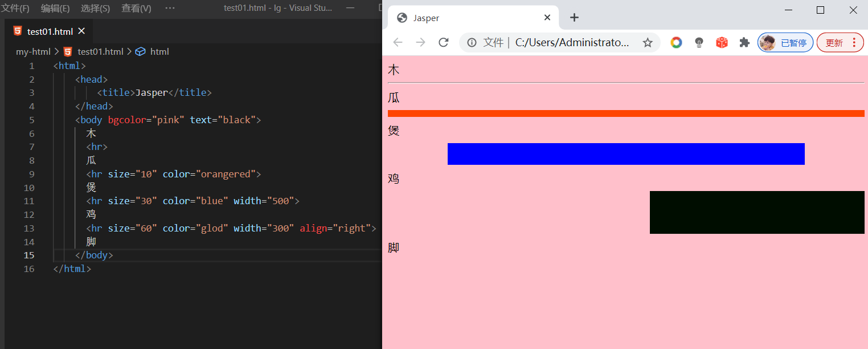Click the colorful circle extension icon
868x349 pixels.
click(676, 43)
